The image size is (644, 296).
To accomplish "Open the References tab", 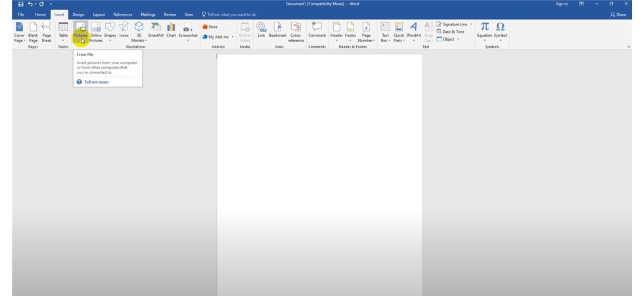I will pos(122,14).
